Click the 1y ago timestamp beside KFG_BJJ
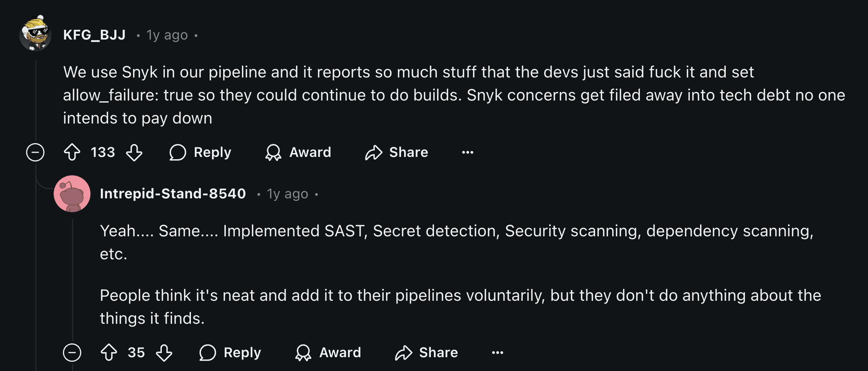Screen dimensions: 868x371 167,35
